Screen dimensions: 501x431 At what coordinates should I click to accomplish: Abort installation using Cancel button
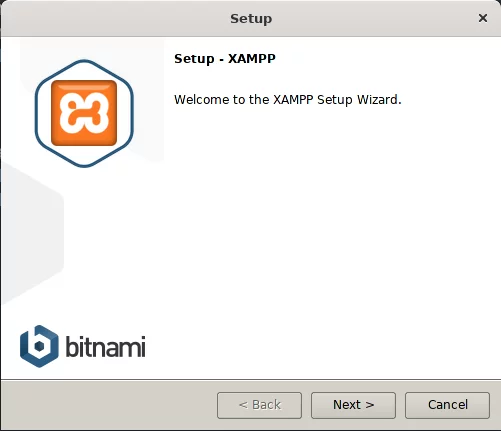pos(447,405)
